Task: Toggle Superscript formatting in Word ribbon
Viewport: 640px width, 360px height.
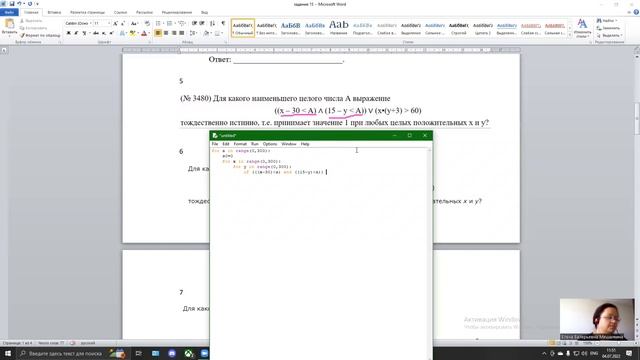Action: pos(111,33)
